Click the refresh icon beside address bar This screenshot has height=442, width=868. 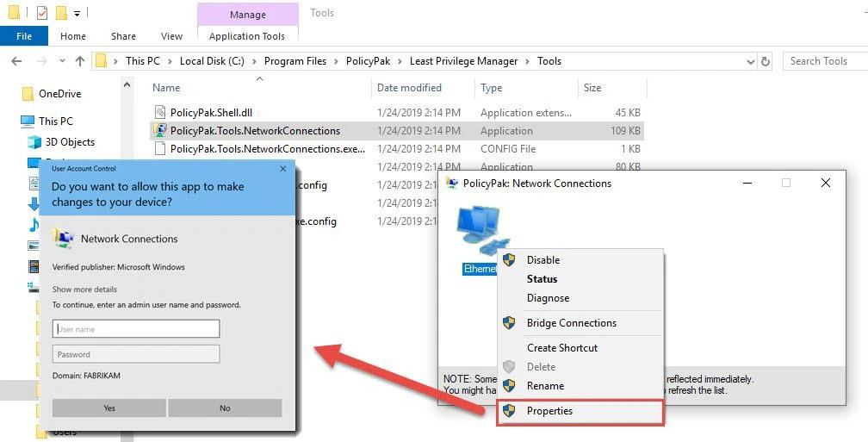tap(767, 61)
